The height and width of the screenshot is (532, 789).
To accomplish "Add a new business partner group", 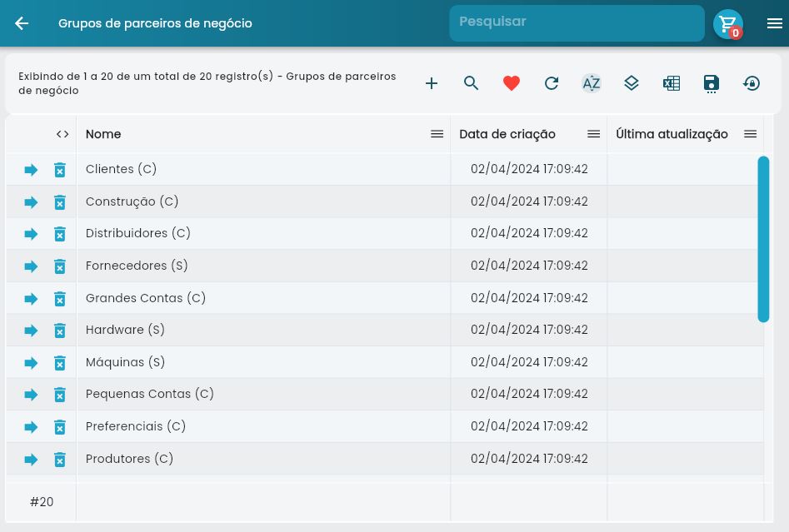I will tap(432, 83).
